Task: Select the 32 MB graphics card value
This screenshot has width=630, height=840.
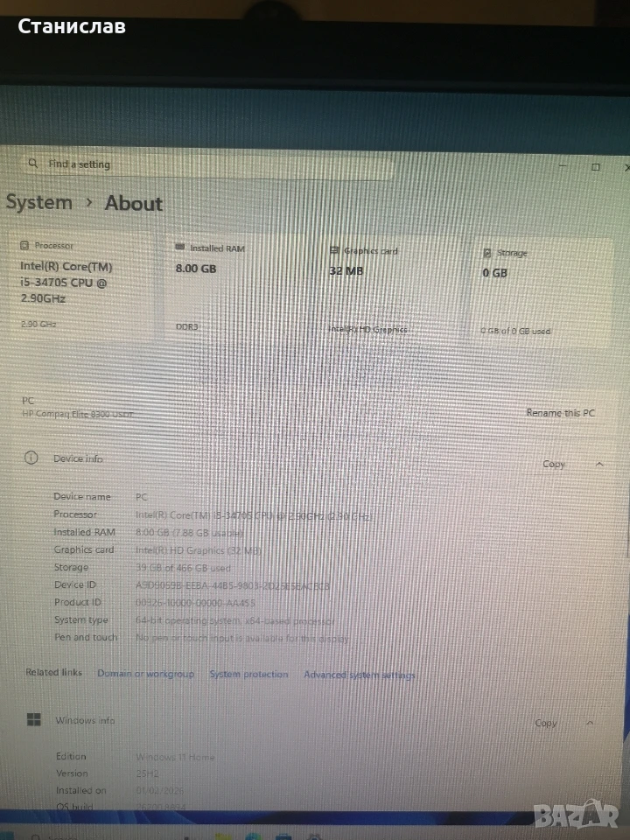Action: (x=346, y=271)
